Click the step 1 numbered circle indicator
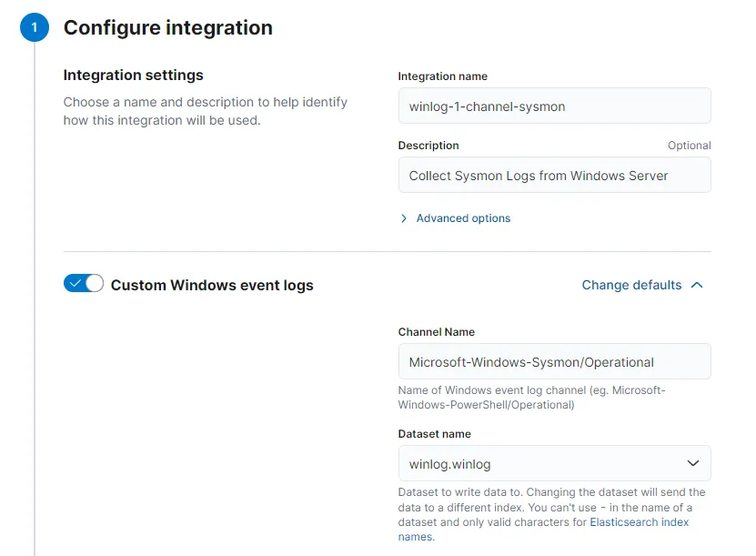756x556 pixels. [x=34, y=27]
